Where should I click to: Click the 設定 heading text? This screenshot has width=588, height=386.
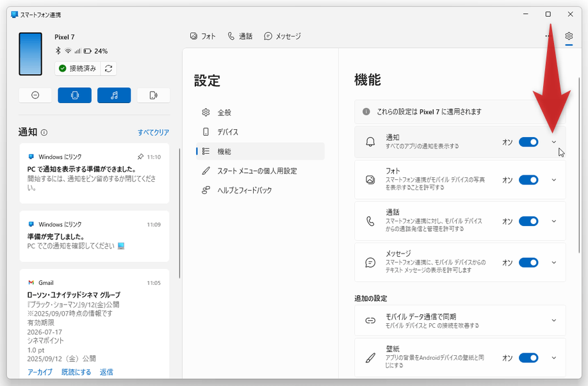click(x=207, y=80)
